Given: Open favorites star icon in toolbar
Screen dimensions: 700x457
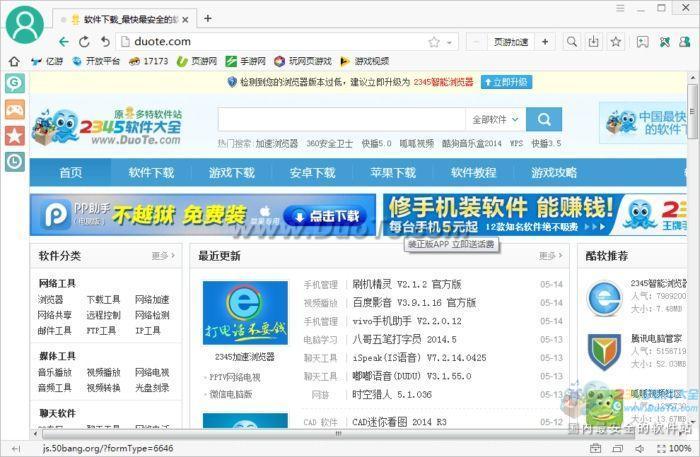Looking at the screenshot, I should click(x=616, y=42).
